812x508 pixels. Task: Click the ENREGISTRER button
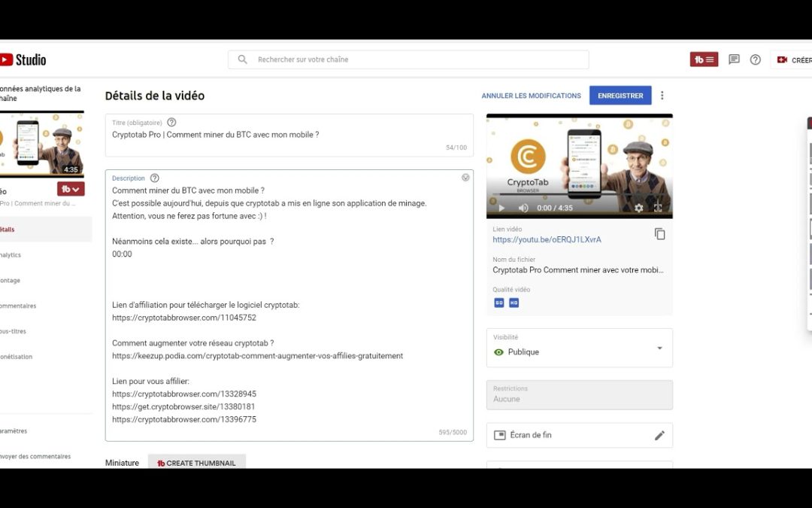[620, 95]
